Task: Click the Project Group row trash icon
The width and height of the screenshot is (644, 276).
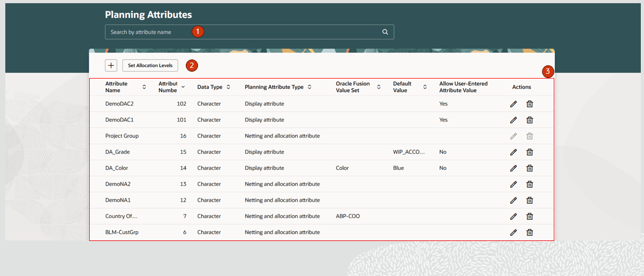Action: (x=529, y=136)
